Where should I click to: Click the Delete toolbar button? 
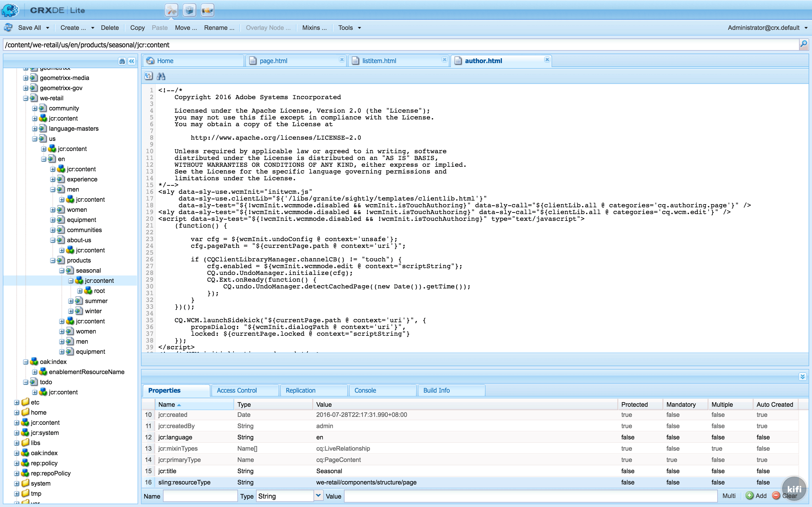(x=110, y=28)
